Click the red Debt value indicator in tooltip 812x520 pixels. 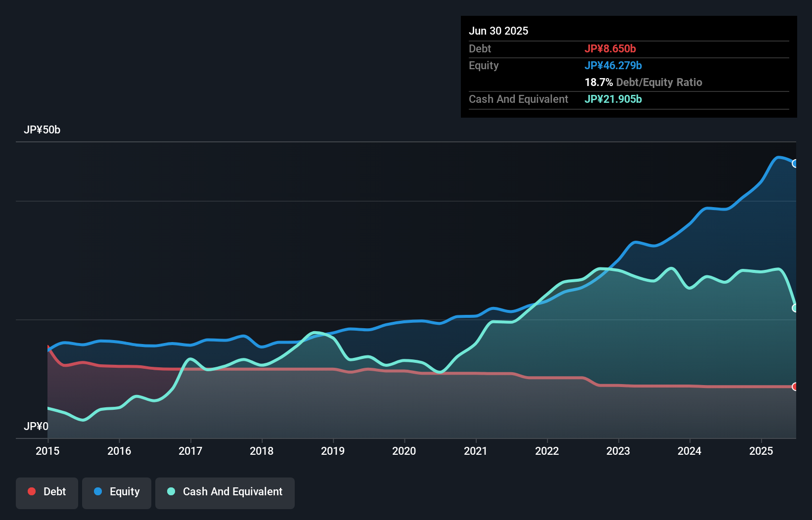[x=610, y=48]
